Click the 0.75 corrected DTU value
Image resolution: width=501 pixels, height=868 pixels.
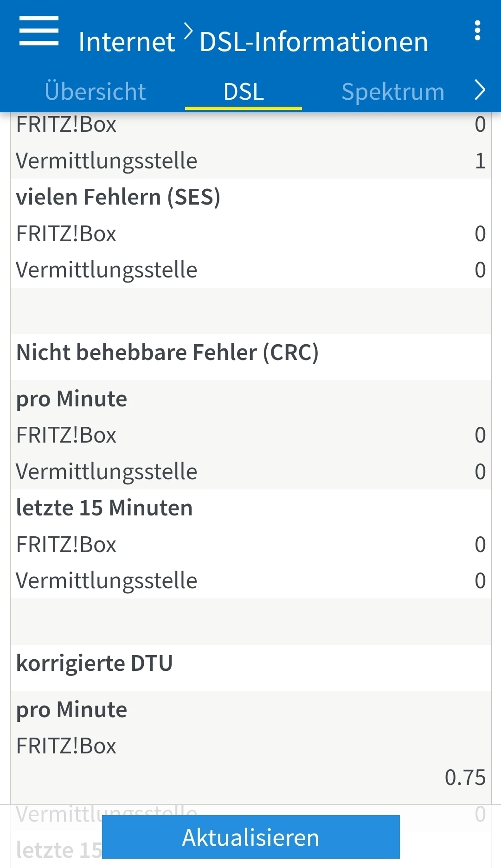pyautogui.click(x=465, y=777)
